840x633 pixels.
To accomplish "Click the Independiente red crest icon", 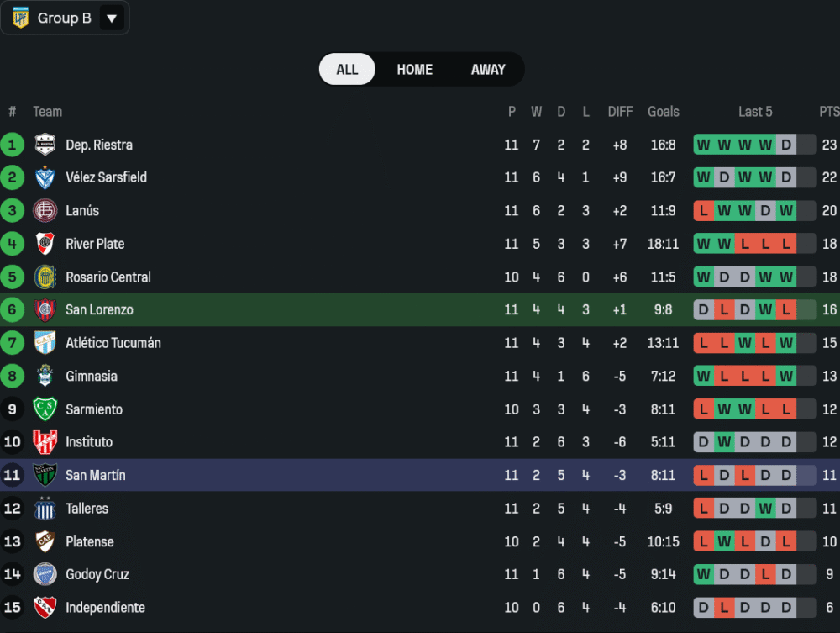I will click(x=45, y=608).
